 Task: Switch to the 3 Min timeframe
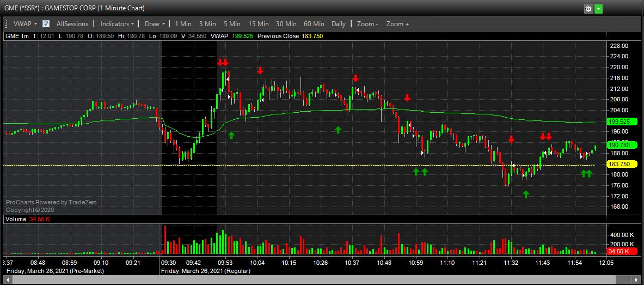[x=207, y=24]
